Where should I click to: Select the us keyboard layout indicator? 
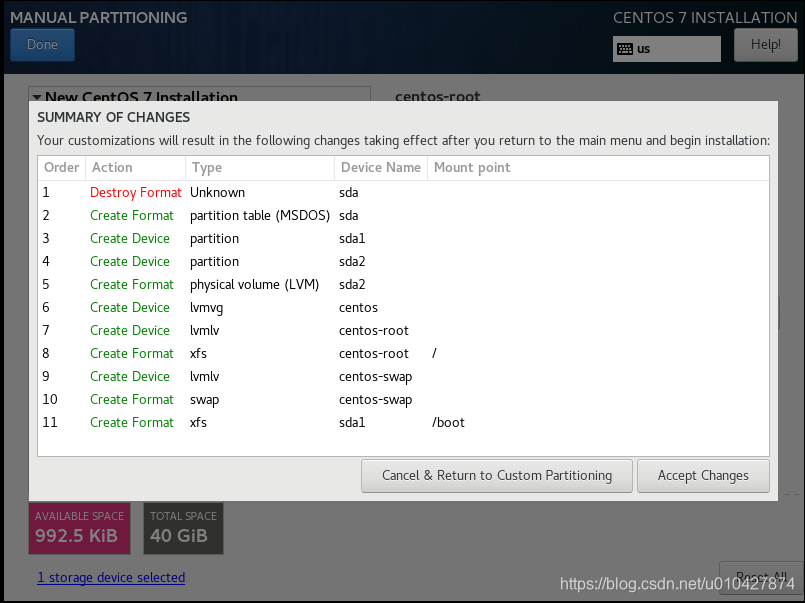click(x=666, y=49)
